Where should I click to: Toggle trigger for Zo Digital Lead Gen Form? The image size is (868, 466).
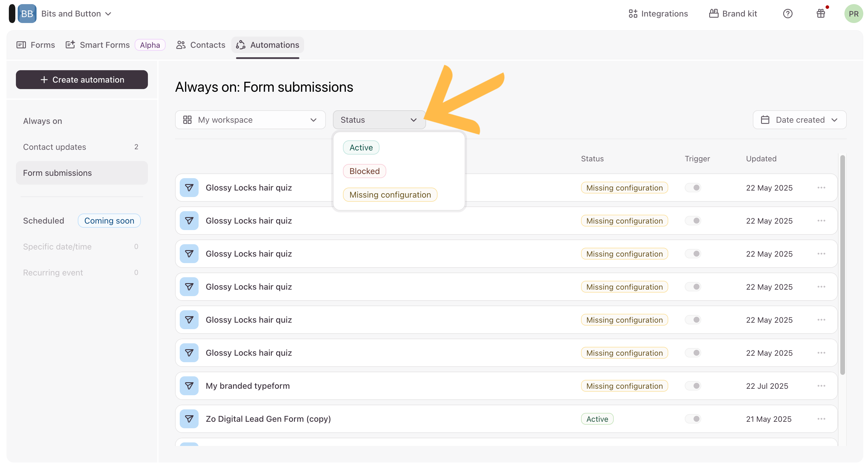tap(693, 419)
